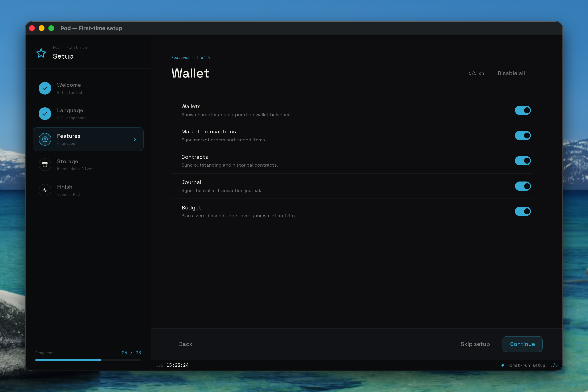Click the Wallets feature name

[191, 107]
